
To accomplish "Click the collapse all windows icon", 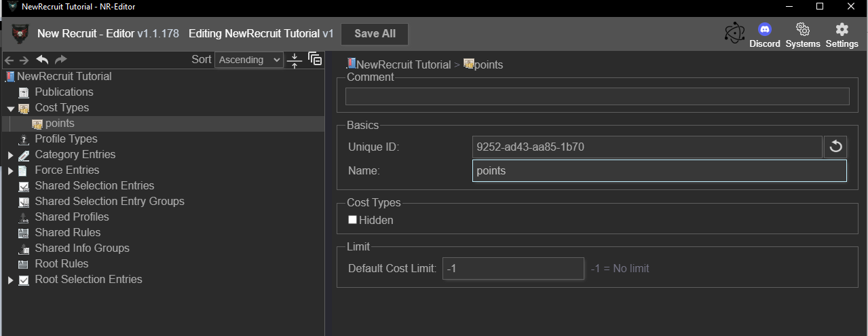I will pyautogui.click(x=315, y=59).
